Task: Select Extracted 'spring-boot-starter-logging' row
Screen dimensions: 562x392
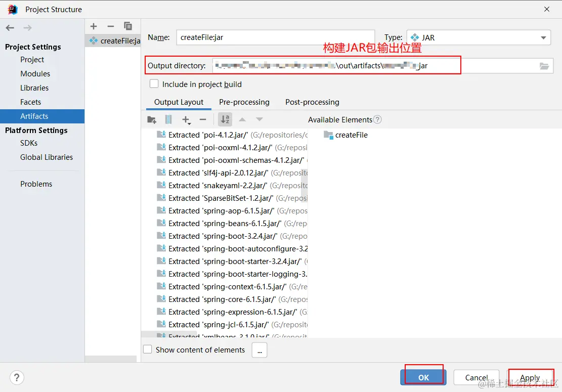Action: tap(232, 274)
